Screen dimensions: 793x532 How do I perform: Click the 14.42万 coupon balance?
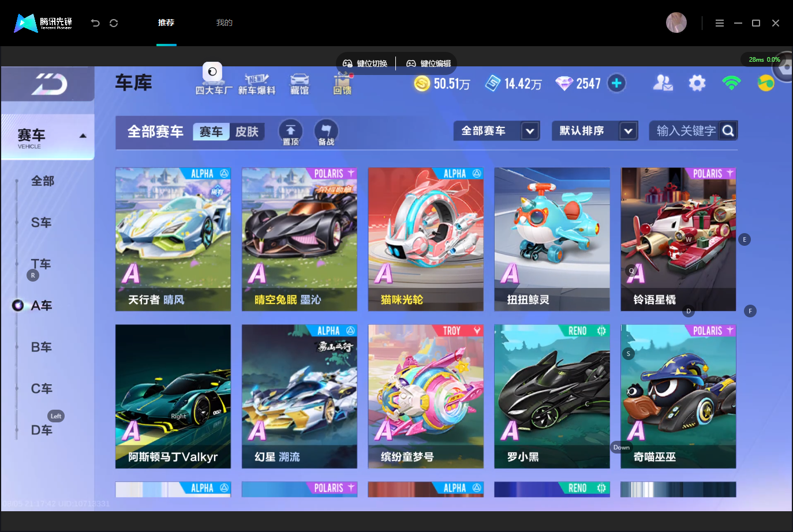[523, 84]
